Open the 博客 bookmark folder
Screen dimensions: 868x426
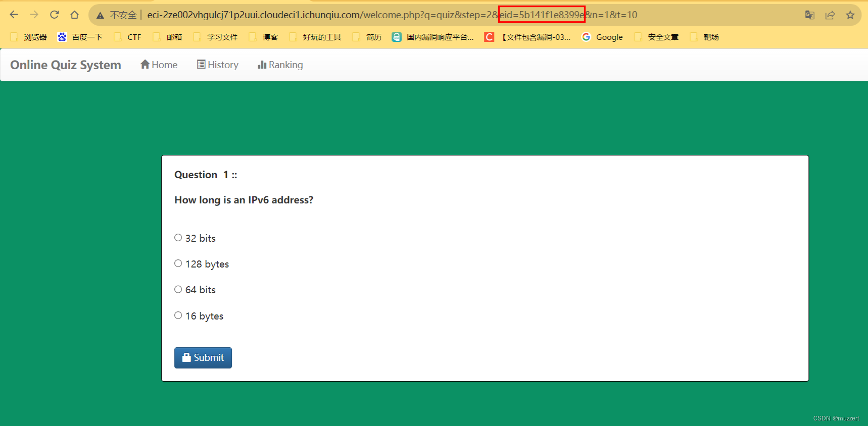point(264,37)
